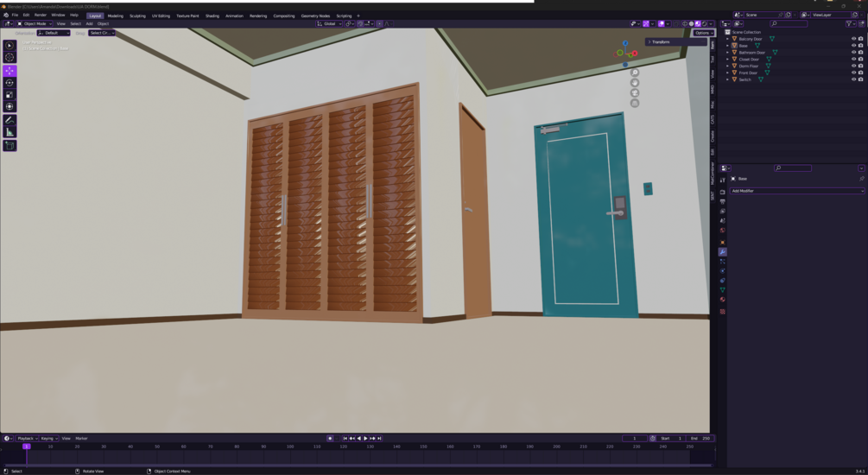Hide Balcony Door with its eye icon
868x475 pixels.
pos(853,39)
